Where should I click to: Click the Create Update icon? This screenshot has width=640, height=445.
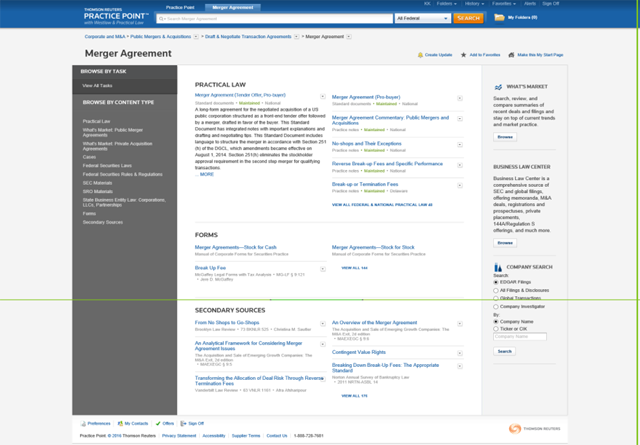(x=420, y=55)
